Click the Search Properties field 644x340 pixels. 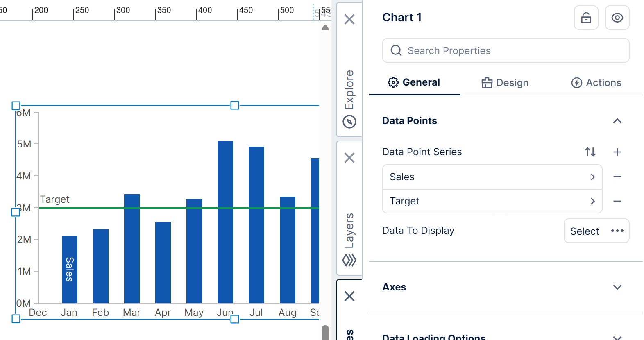506,50
